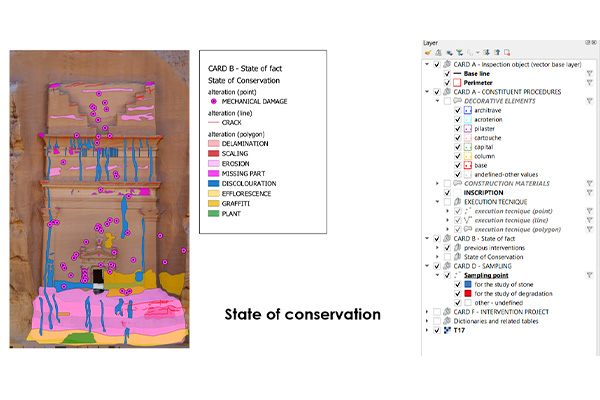Expand Dictionaries and related tables group
The width and height of the screenshot is (600, 400).
pyautogui.click(x=427, y=321)
